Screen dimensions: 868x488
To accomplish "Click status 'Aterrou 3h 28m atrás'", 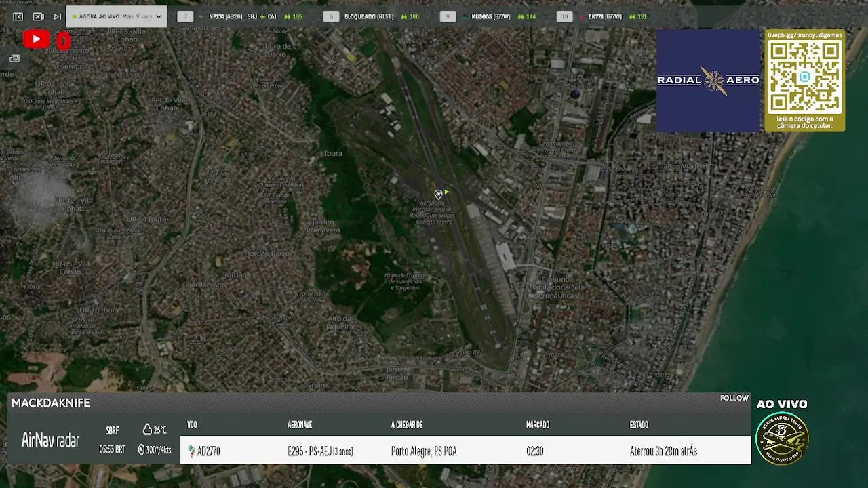I will 663,451.
